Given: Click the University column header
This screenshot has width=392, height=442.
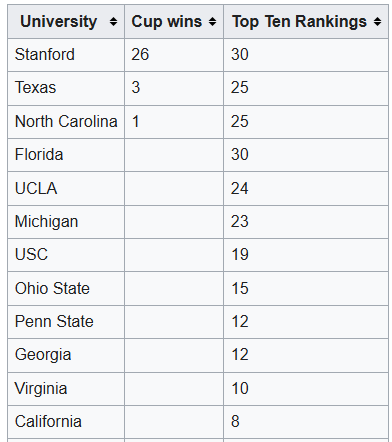Looking at the screenshot, I should pos(66,22).
